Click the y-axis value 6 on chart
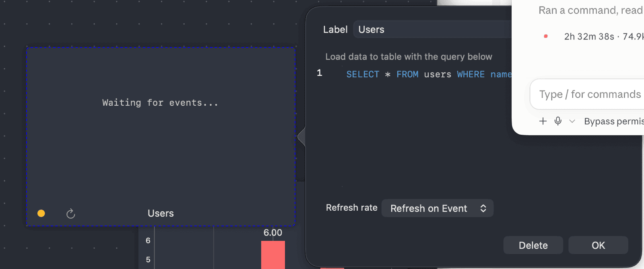Screen dimensions: 644x269 point(148,240)
